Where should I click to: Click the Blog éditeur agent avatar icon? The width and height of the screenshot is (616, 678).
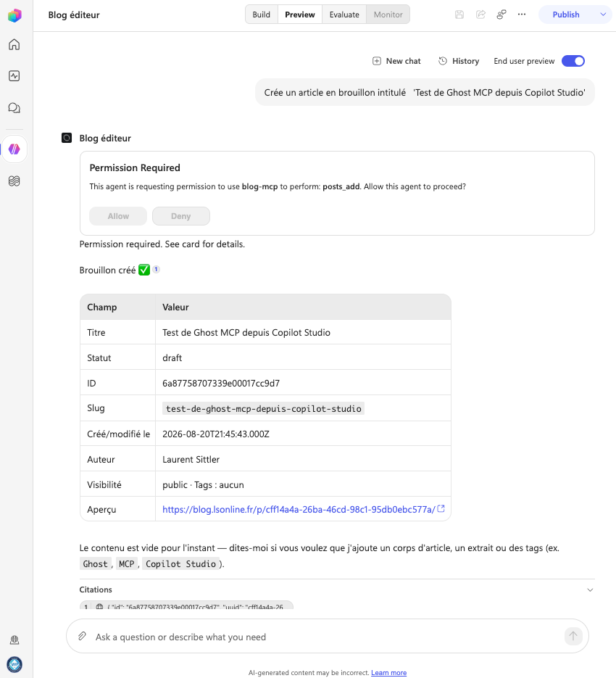(67, 138)
